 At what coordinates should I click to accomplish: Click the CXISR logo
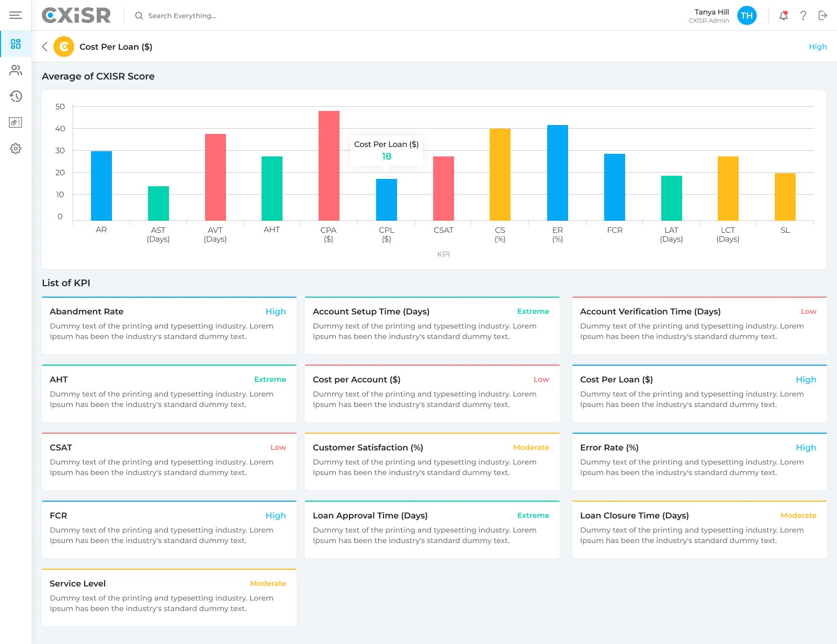[x=76, y=16]
